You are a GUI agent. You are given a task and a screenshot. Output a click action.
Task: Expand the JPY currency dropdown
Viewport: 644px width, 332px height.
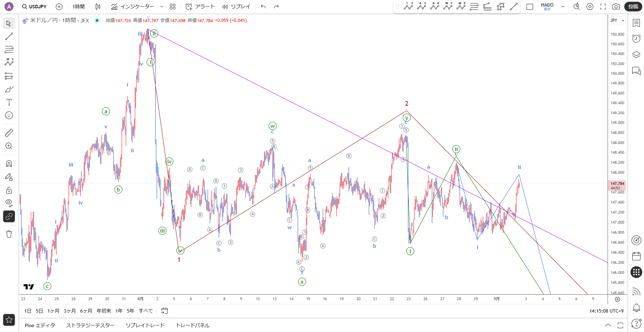click(617, 20)
